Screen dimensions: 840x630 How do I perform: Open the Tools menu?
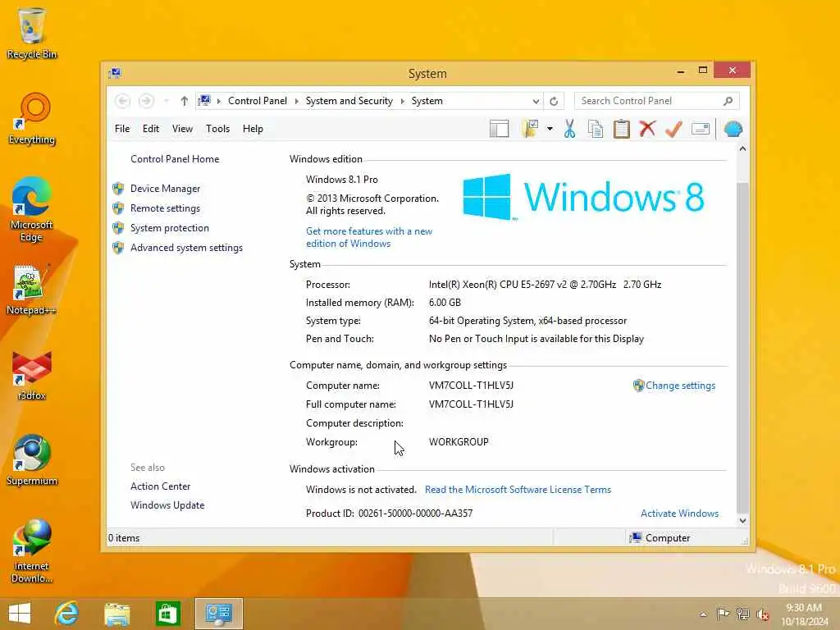pyautogui.click(x=217, y=129)
